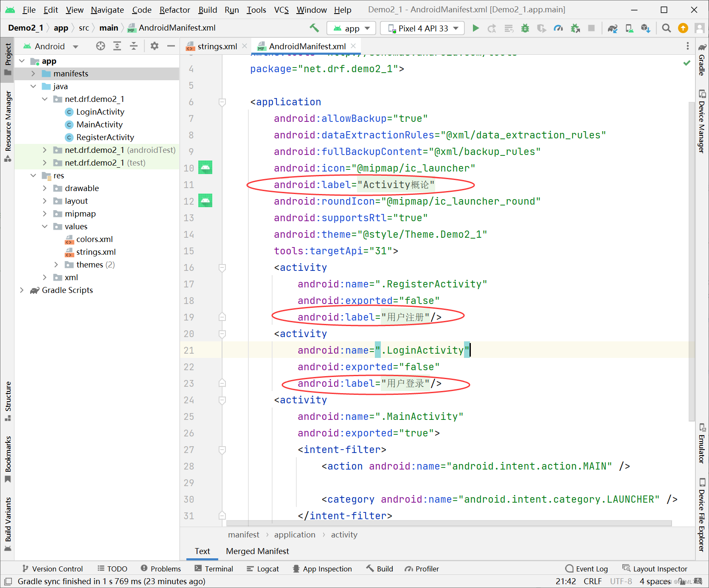Switch to the Merged Manifest view
The width and height of the screenshot is (709, 588).
tap(257, 551)
